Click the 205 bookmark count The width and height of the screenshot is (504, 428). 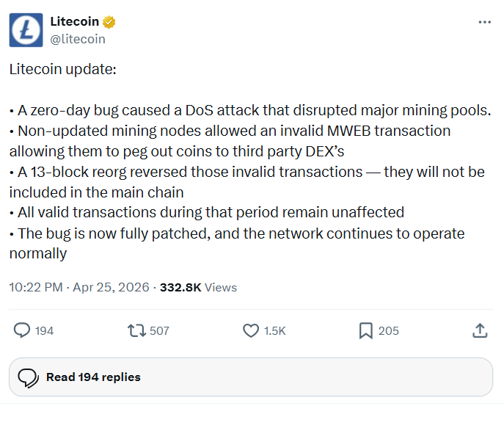pos(389,331)
